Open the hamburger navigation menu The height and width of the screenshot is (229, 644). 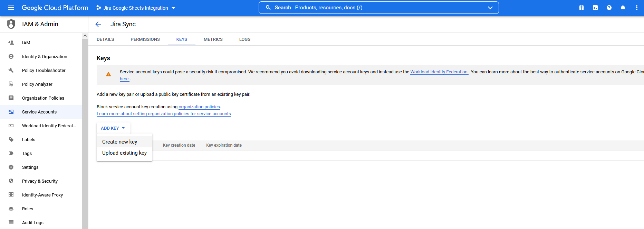click(11, 8)
